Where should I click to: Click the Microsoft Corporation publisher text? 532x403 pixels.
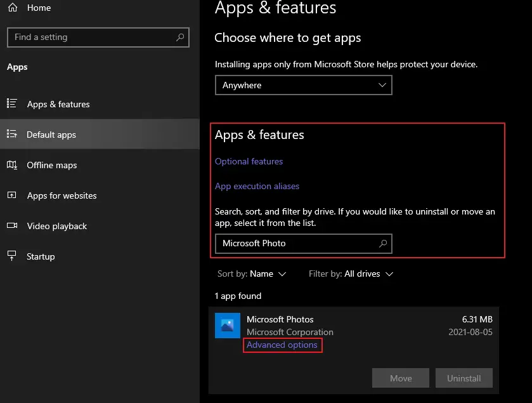290,332
